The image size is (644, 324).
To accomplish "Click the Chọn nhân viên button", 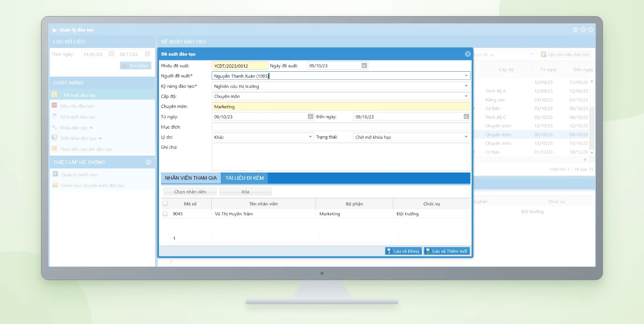I will (x=190, y=192).
